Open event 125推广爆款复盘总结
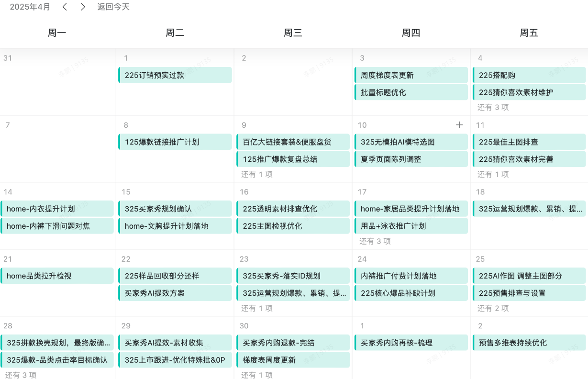 coord(293,159)
